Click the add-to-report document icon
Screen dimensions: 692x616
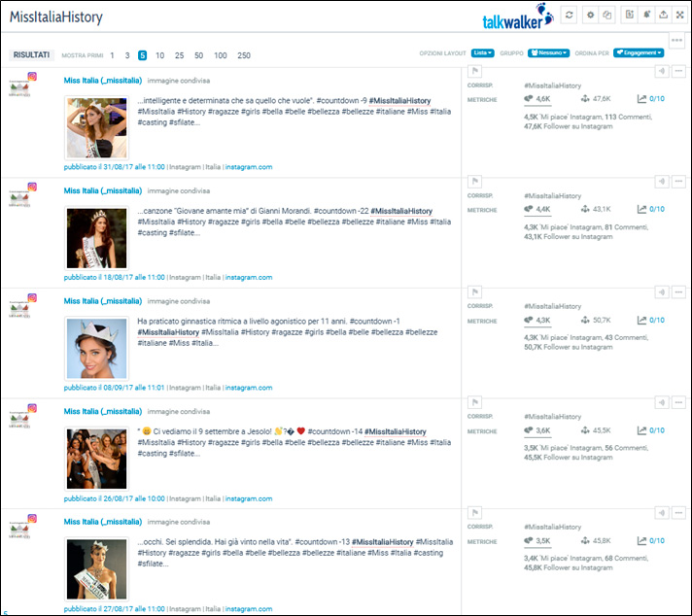[630, 15]
